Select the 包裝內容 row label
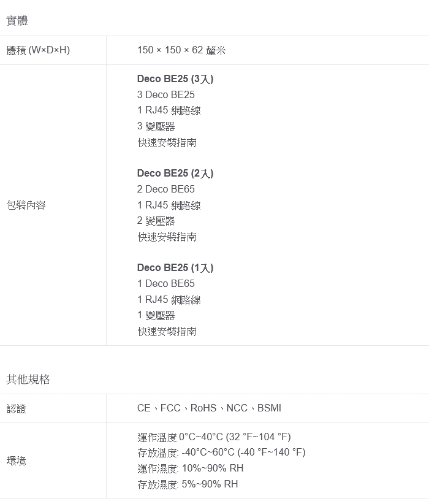429x504 pixels. 26,205
